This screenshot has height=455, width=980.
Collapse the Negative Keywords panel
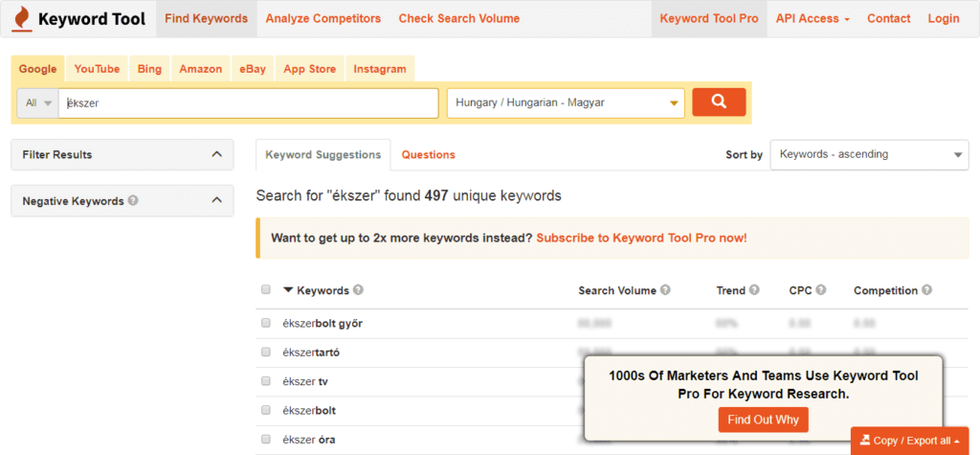217,201
